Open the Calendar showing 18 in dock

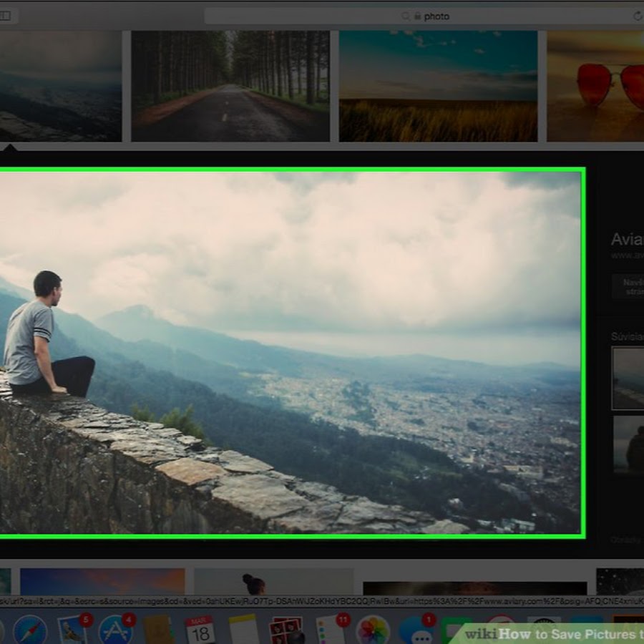(200, 630)
